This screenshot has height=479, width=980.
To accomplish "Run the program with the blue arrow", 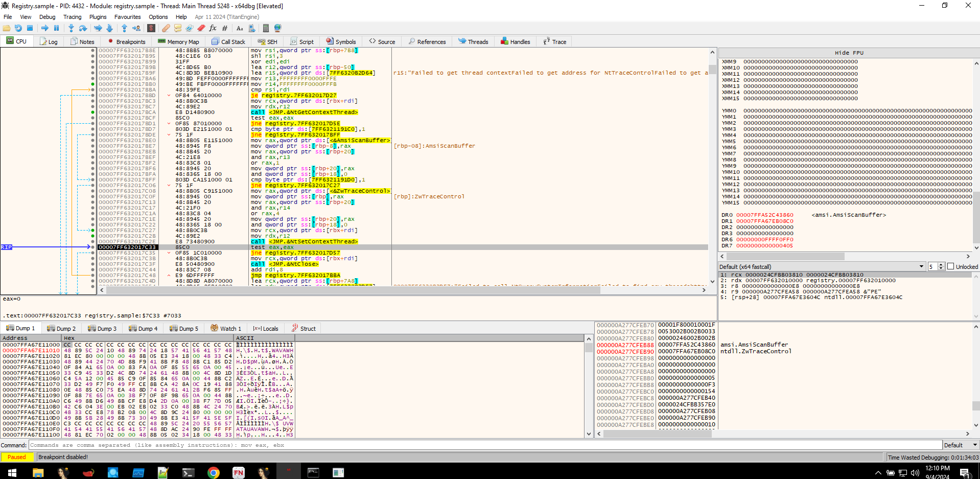I will coord(45,28).
